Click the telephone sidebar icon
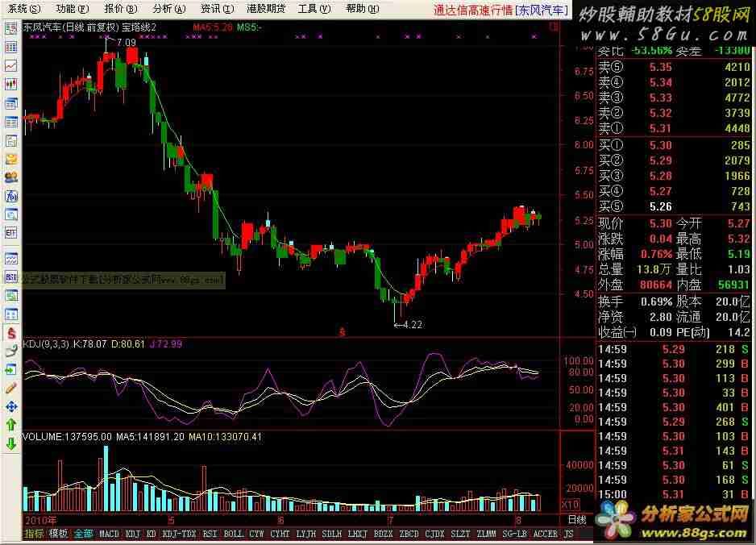Image resolution: width=756 pixels, height=545 pixels. [x=11, y=352]
